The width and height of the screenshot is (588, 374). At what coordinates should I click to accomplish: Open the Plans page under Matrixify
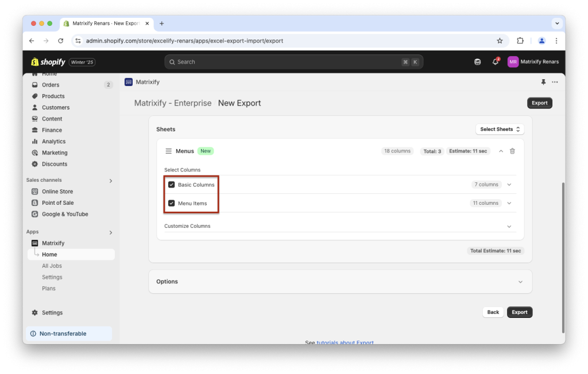tap(48, 288)
